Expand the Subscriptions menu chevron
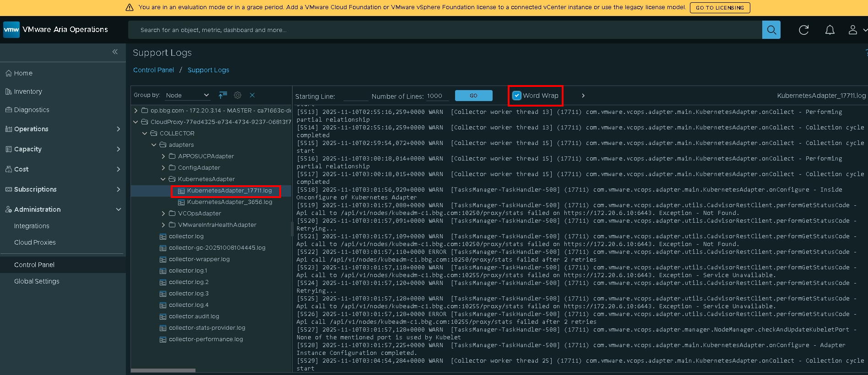Viewport: 868px width, 375px height. click(x=119, y=189)
